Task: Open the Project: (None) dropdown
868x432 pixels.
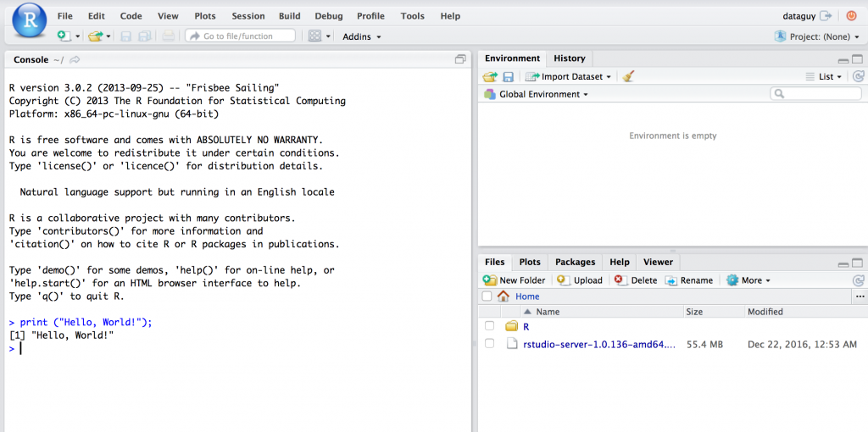Action: tap(817, 36)
